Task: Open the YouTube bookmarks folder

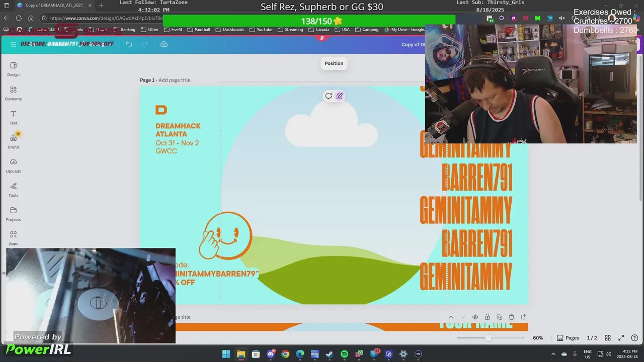Action: point(261,30)
